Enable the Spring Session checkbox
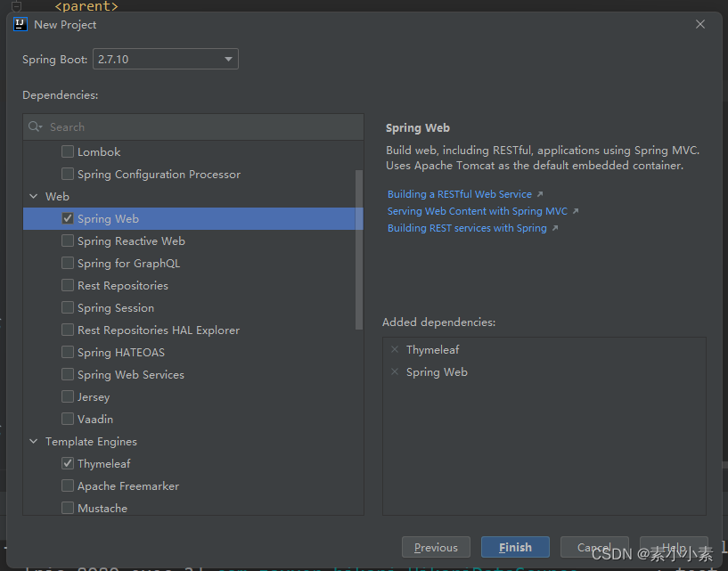Viewport: 728px width, 571px height. pyautogui.click(x=68, y=308)
